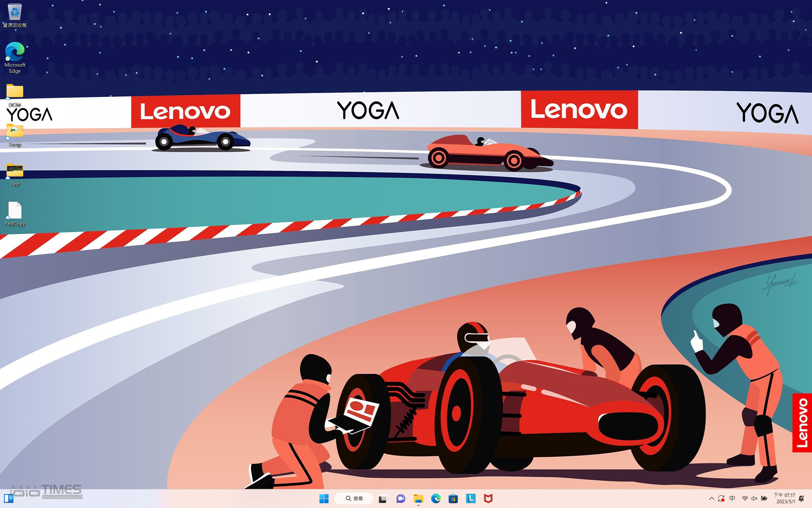Viewport: 812px width, 508px height.
Task: Open the clock and date flyout
Action: coord(784,498)
